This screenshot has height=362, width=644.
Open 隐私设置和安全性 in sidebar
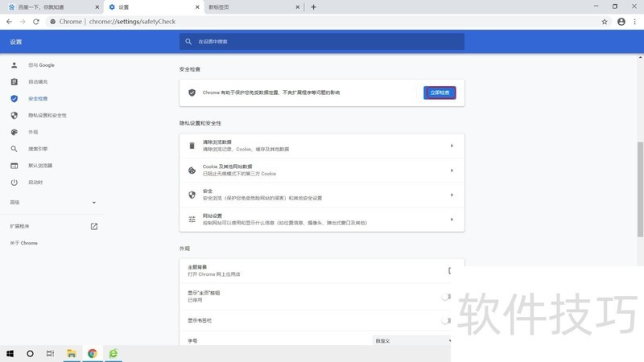[47, 115]
